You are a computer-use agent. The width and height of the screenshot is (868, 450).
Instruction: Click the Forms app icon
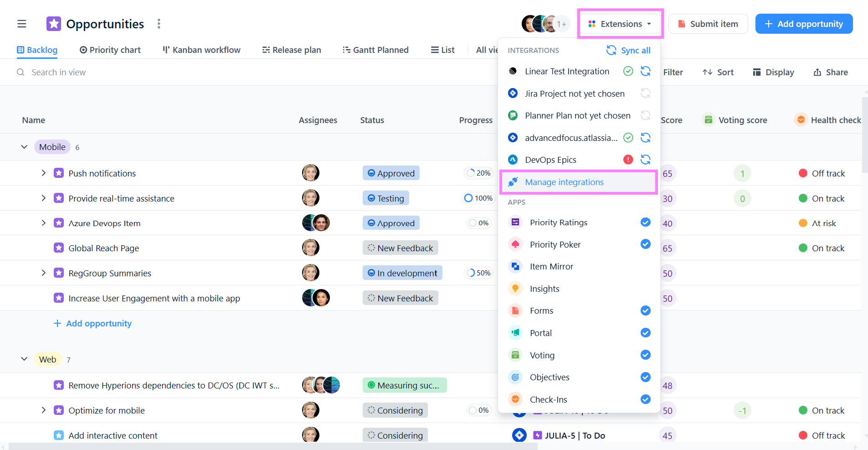pos(515,310)
